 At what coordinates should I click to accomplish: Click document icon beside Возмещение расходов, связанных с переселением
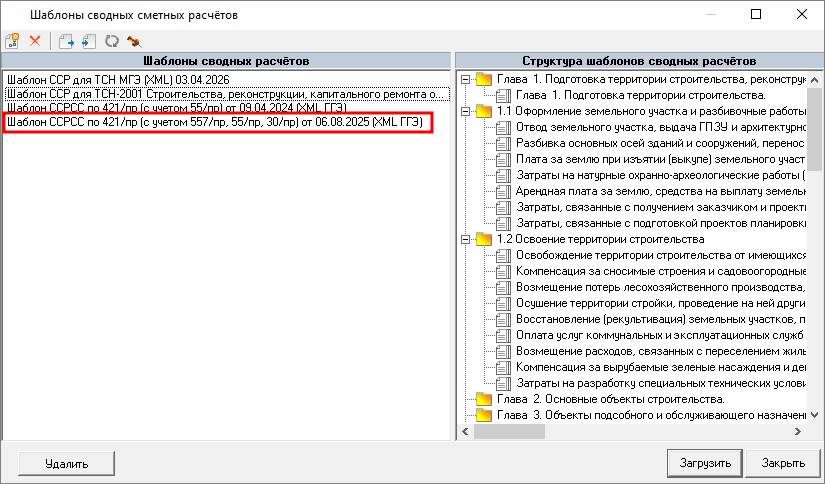click(504, 351)
